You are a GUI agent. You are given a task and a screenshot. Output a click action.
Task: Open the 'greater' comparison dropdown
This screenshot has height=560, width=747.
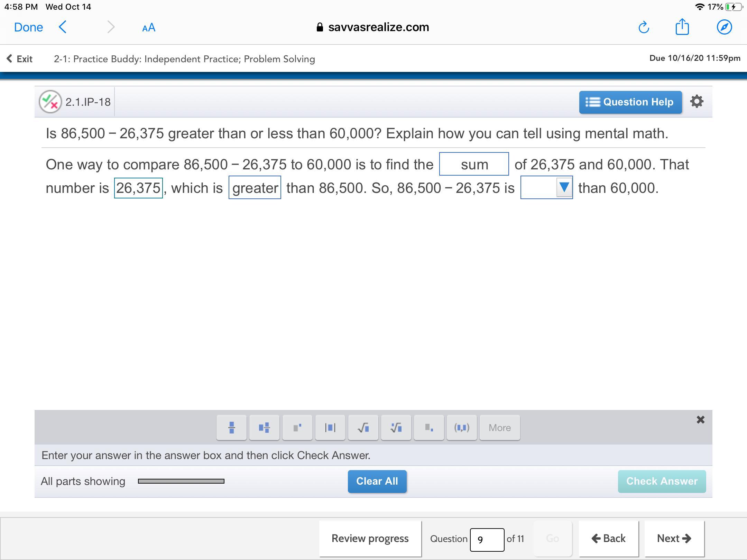click(255, 188)
